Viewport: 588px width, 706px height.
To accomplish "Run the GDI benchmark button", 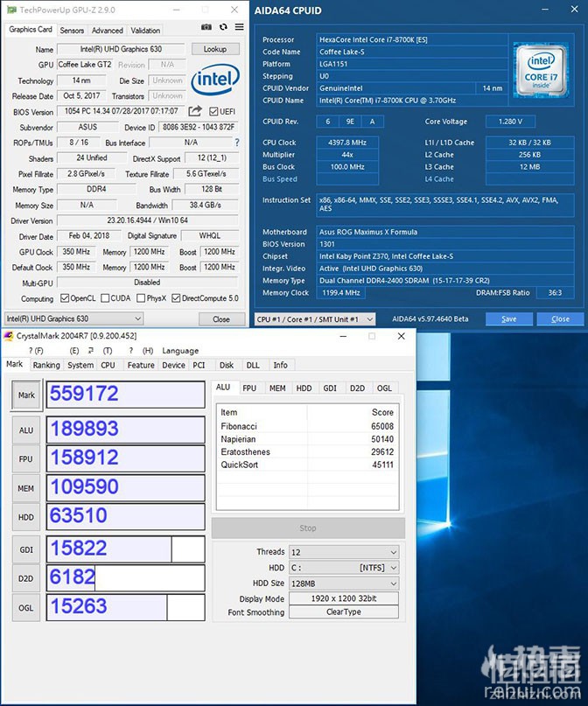I will tap(26, 549).
